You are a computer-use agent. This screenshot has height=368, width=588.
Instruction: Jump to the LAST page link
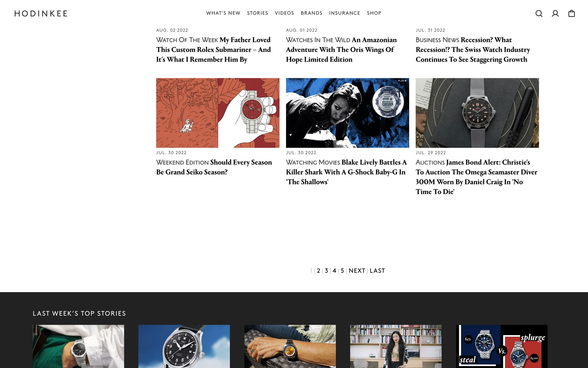point(377,271)
